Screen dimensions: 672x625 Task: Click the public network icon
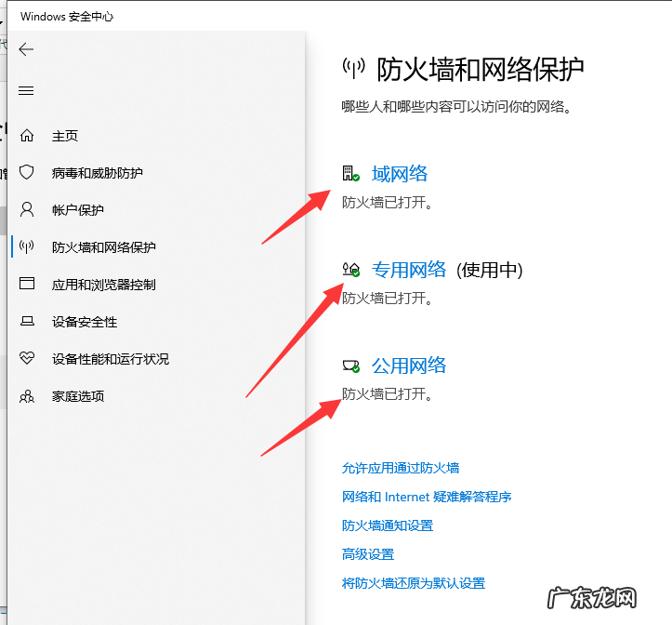coord(351,366)
